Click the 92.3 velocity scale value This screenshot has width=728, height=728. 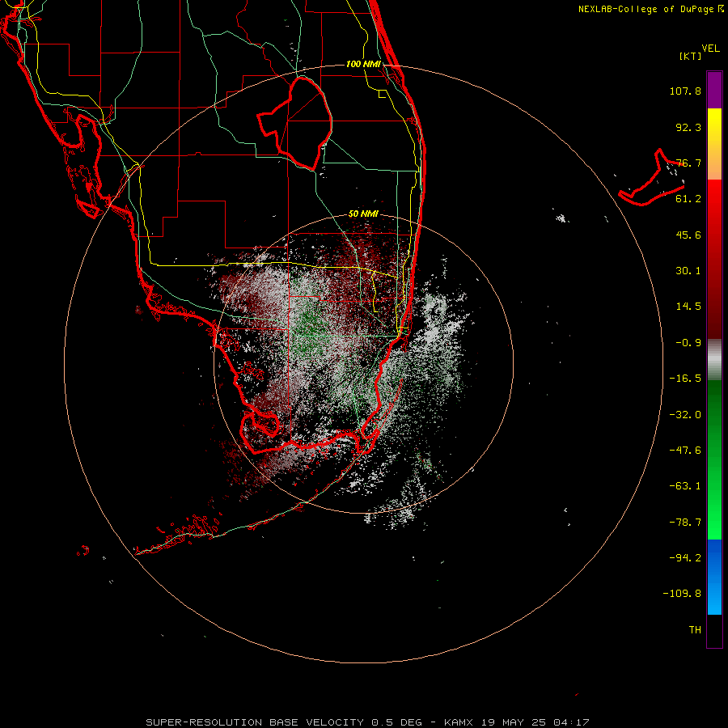pos(688,127)
